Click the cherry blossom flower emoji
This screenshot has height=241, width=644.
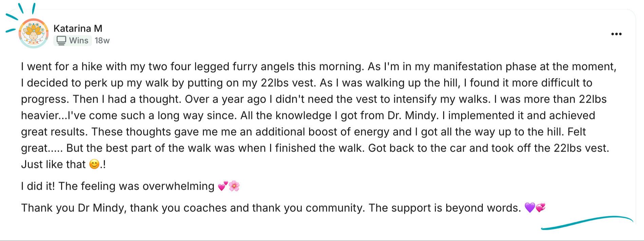[234, 186]
